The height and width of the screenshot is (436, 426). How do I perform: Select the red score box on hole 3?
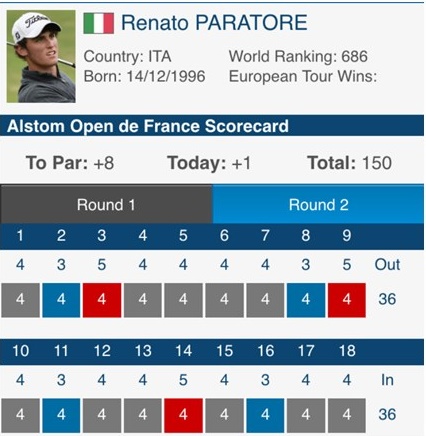point(102,300)
